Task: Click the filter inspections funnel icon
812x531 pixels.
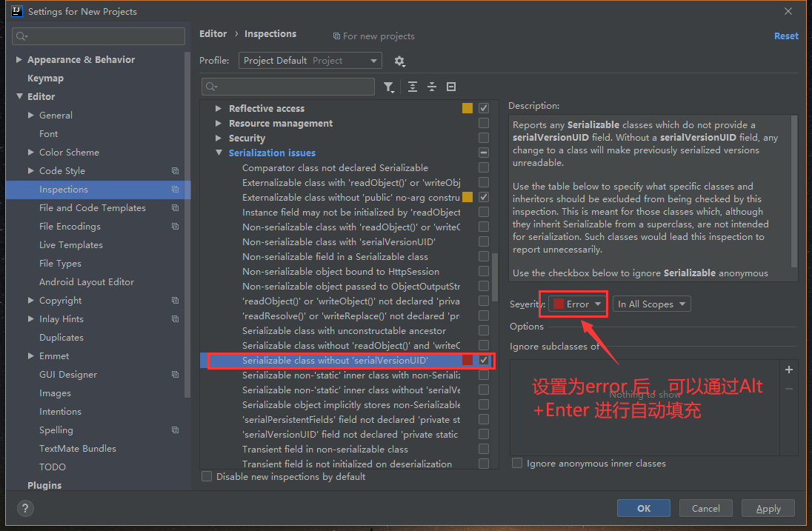Action: (x=389, y=87)
